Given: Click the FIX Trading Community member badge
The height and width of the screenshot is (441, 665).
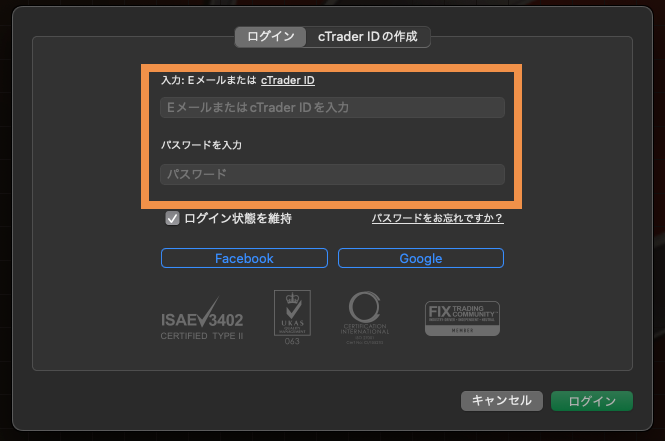Looking at the screenshot, I should pyautogui.click(x=462, y=318).
